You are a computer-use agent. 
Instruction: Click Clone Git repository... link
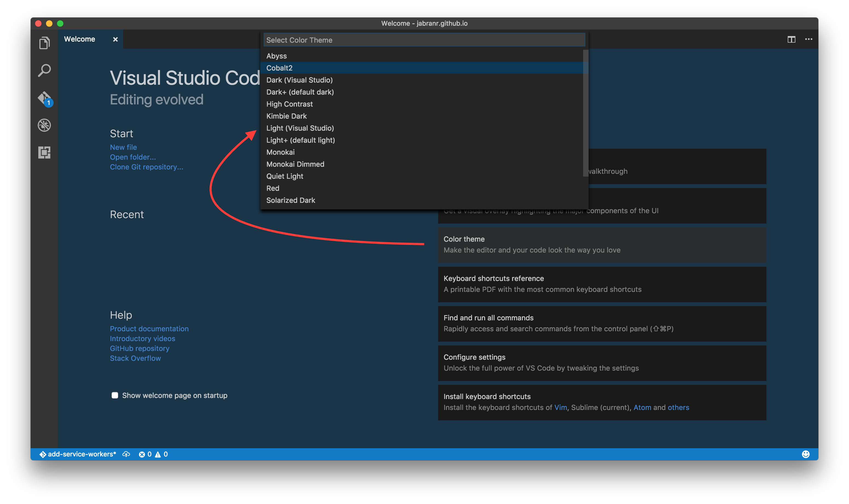[147, 167]
